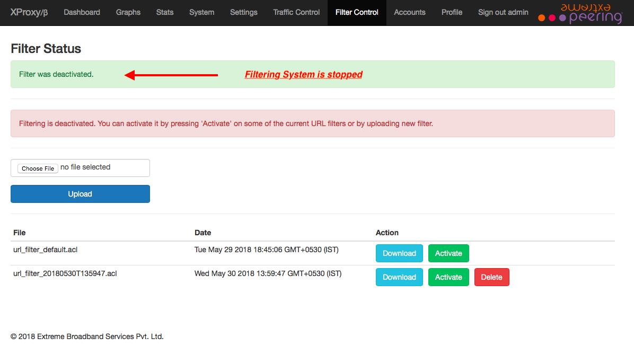
Task: Download url_filter_20180530T135947.acl
Action: coord(399,277)
